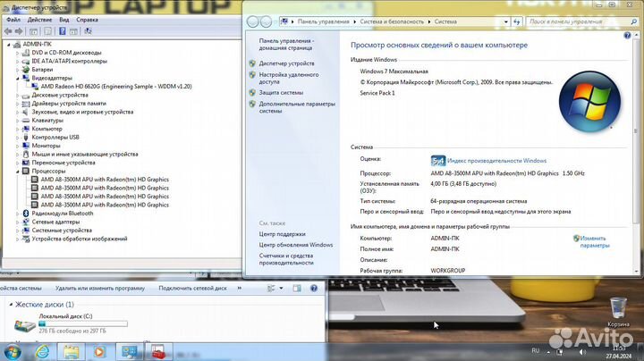Click search magnifier icon in System window
This screenshot has width=644, height=361.
(x=634, y=21)
